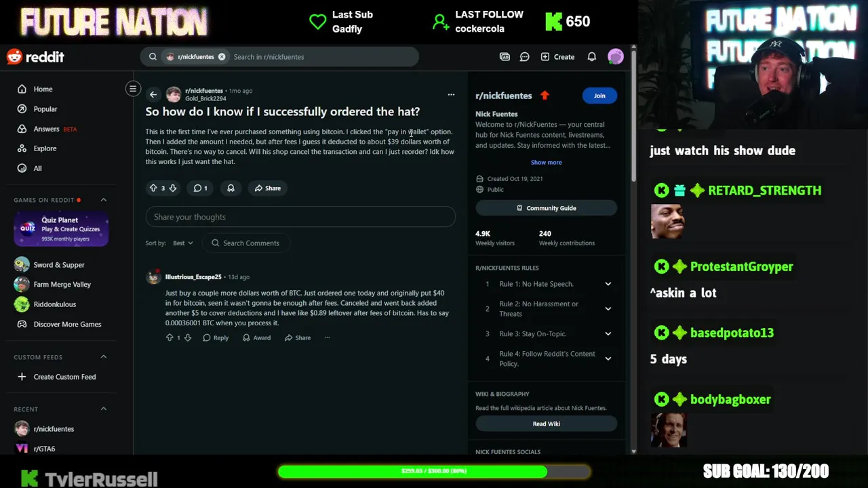Click the back arrow on the post
Viewport: 868px width, 488px height.
point(153,95)
